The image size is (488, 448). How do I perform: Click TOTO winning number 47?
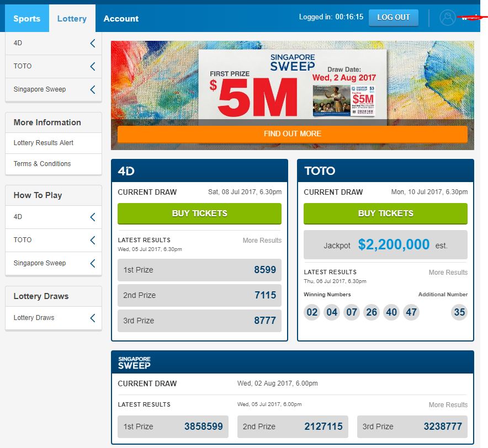coord(411,312)
